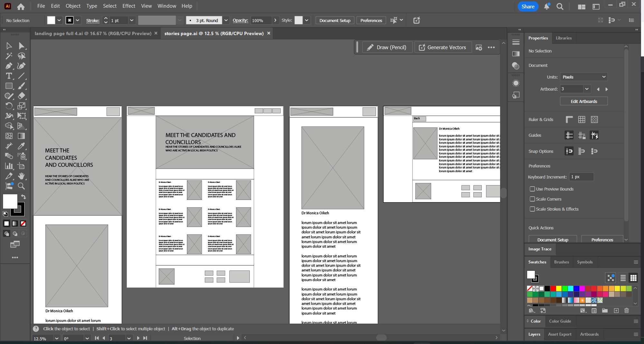Show the grid icon in Ruler & Grids
Viewport: 644px width, 344px height.
point(582,120)
